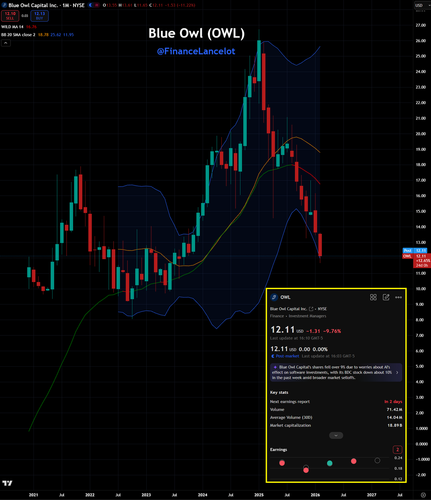
Task: Click the C12.11 close value in header
Action: pos(155,5)
